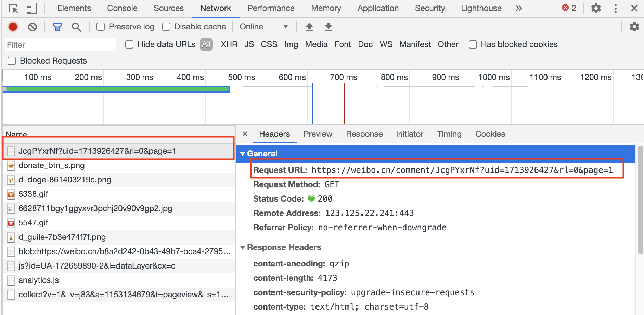Filter requests by JS
This screenshot has width=644, height=315.
click(249, 44)
